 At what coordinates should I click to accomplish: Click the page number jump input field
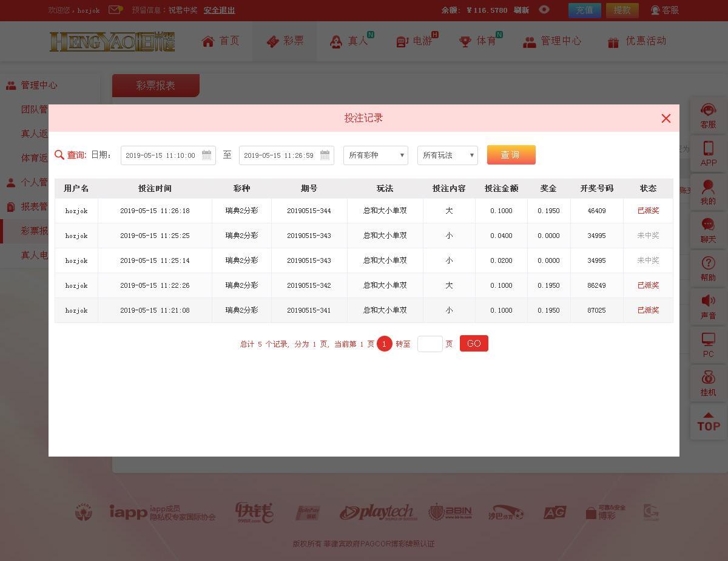(430, 344)
